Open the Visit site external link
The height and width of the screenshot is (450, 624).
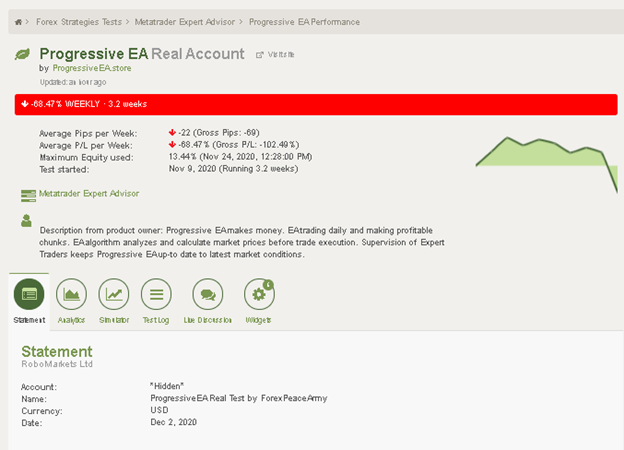281,55
